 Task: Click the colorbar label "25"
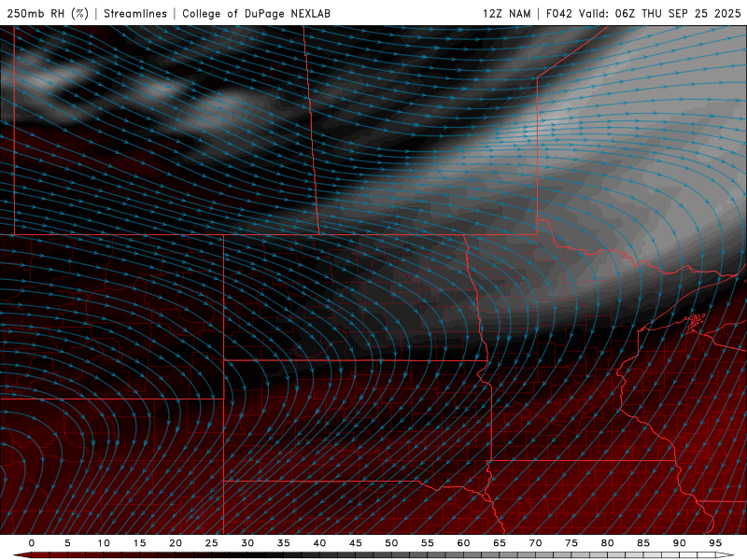pos(212,543)
